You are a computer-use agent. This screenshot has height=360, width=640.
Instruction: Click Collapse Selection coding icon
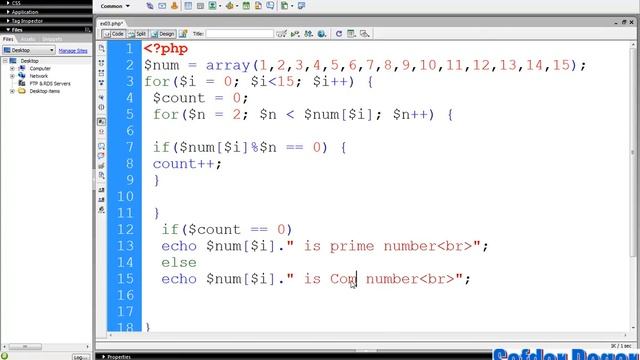point(102,73)
